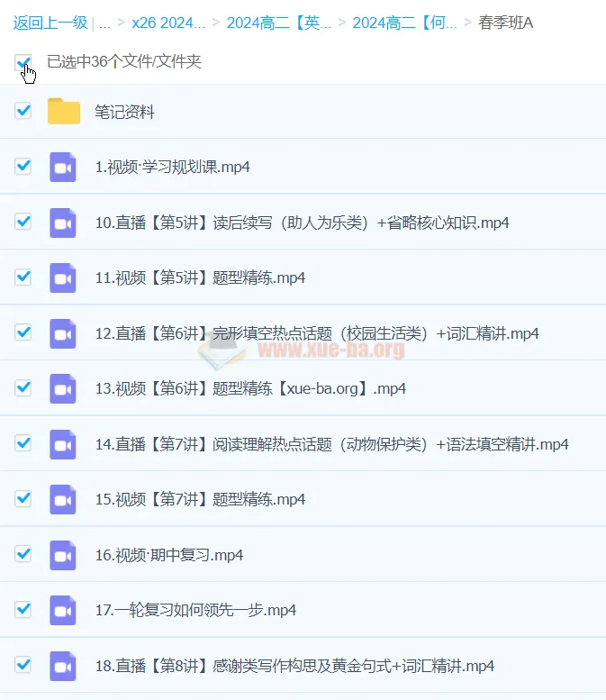Uncheck the 笔记资料 folder checkbox
This screenshot has width=606, height=700.
(23, 111)
